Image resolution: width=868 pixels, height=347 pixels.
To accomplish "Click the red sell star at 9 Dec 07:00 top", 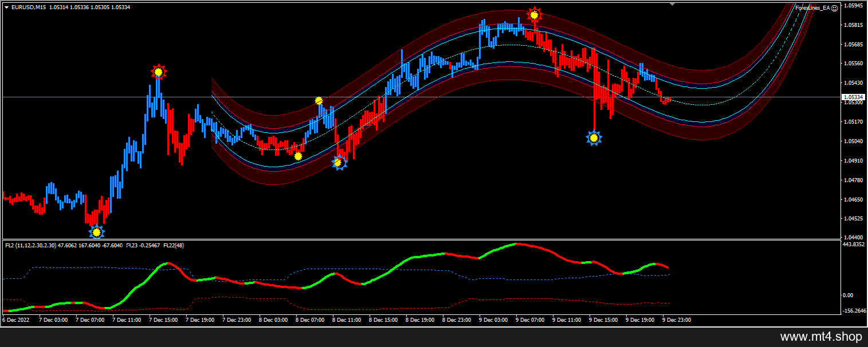I will click(534, 15).
